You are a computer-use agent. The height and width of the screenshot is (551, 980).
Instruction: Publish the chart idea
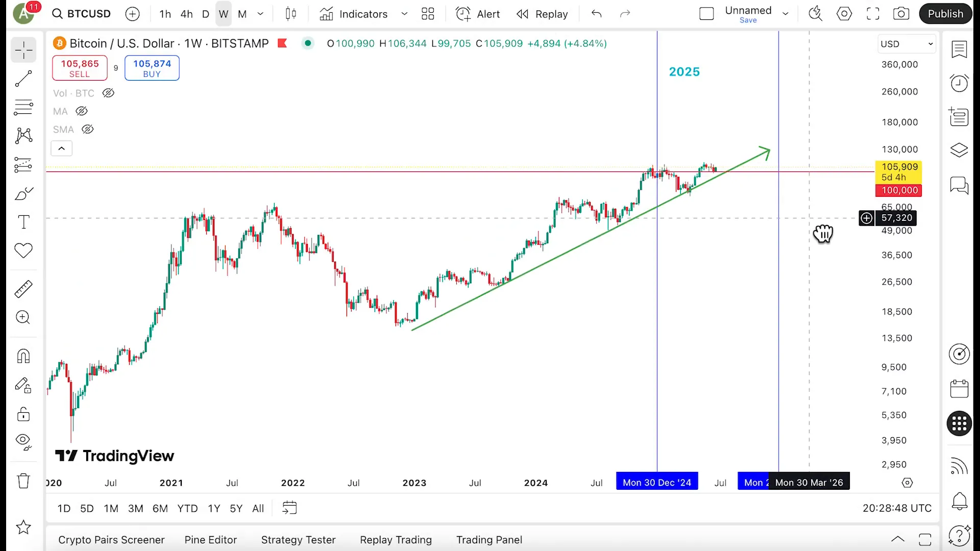tap(945, 14)
